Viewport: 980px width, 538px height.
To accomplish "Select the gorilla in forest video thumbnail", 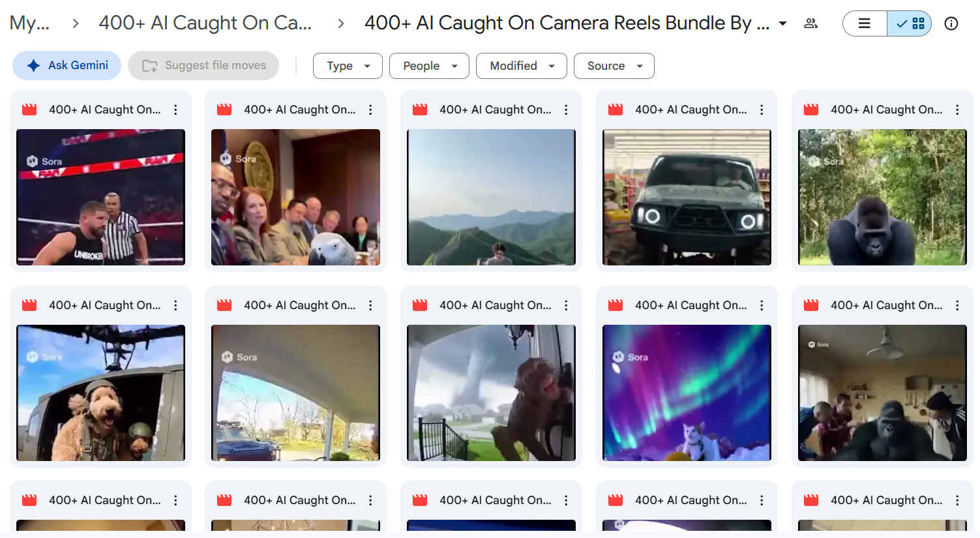I will tap(882, 197).
